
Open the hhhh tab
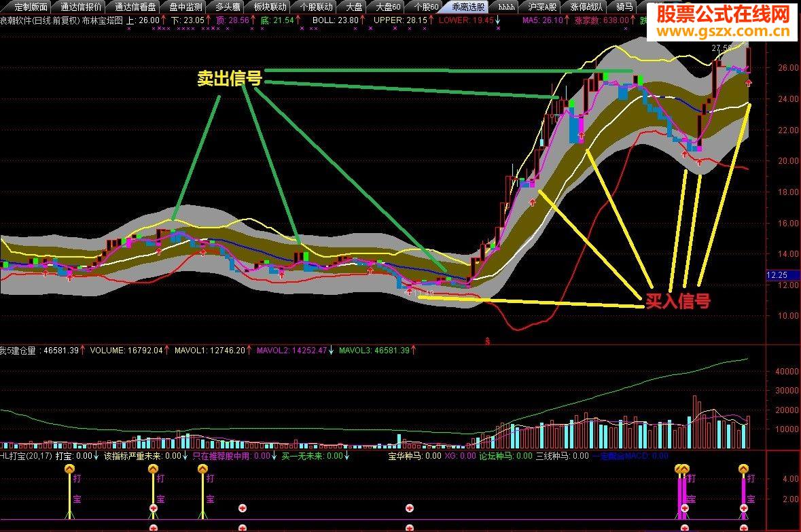click(x=506, y=7)
